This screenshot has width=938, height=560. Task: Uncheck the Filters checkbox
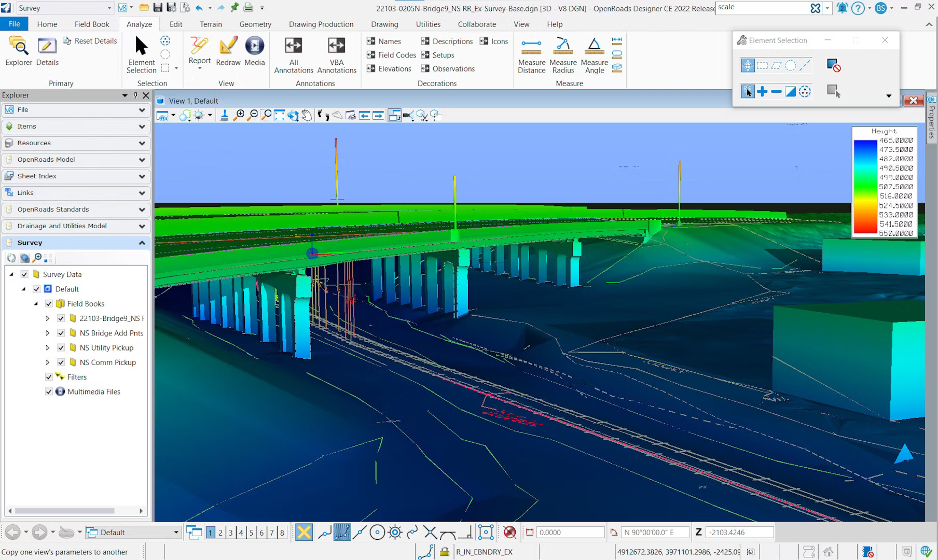(x=49, y=377)
